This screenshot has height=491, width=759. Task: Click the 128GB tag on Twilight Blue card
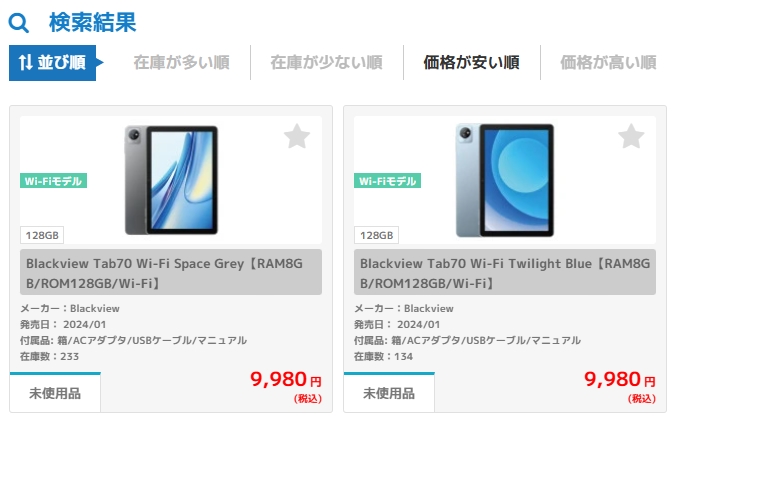[376, 235]
